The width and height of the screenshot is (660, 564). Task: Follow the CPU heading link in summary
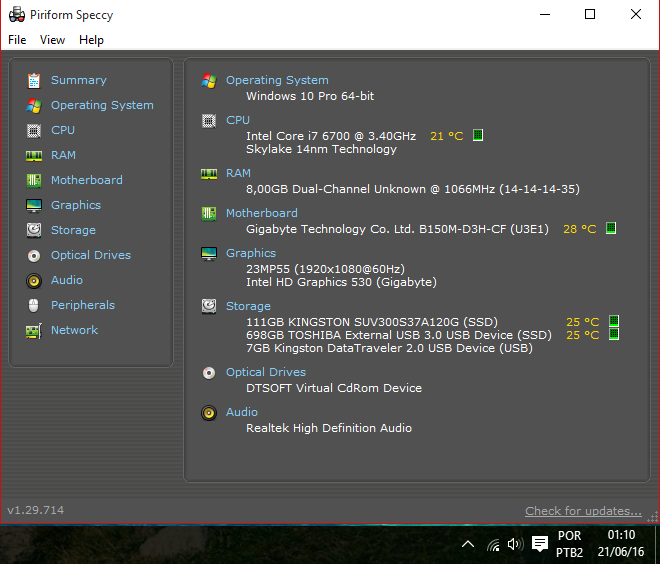[238, 120]
